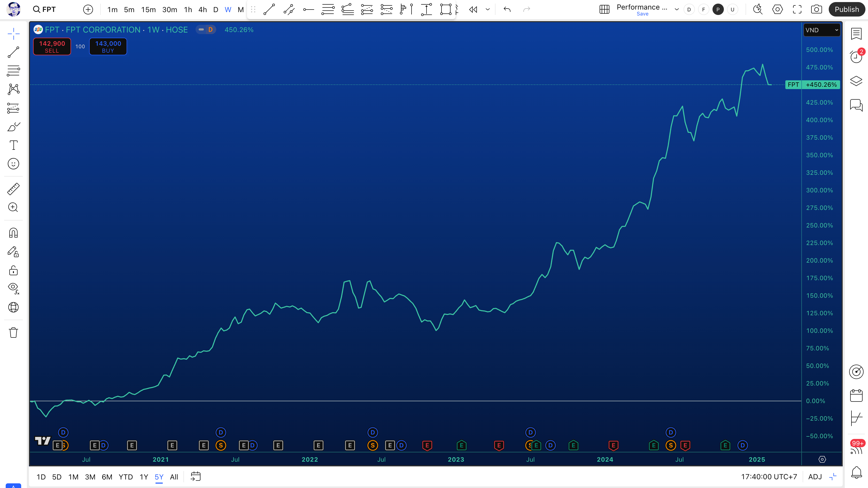
Task: Take a chart snapshot with camera
Action: point(816,10)
